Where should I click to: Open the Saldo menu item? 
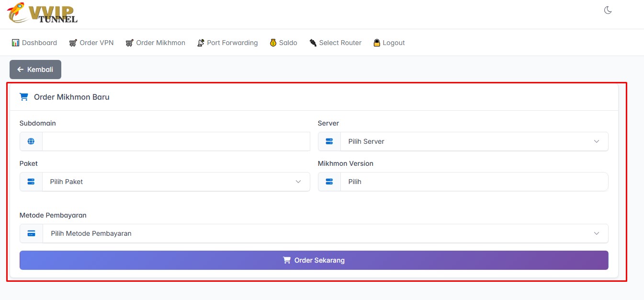283,43
